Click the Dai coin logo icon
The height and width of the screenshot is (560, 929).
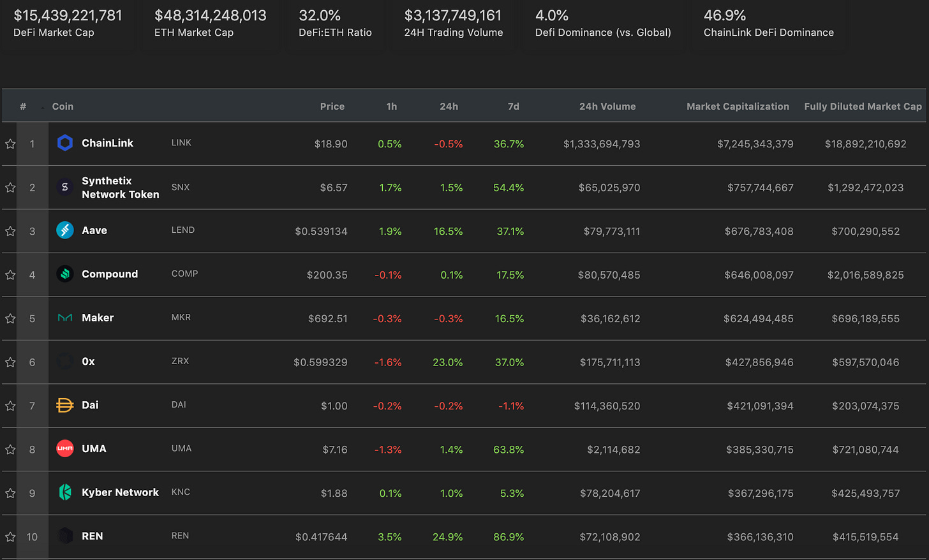65,405
